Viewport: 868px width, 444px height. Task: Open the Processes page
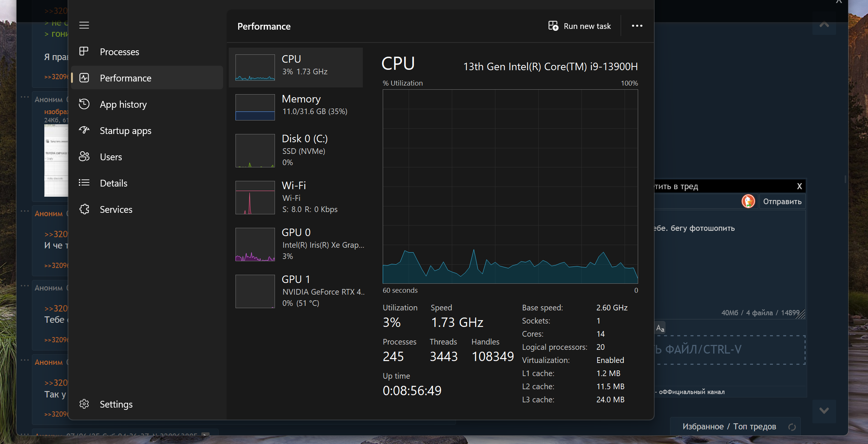click(x=119, y=52)
